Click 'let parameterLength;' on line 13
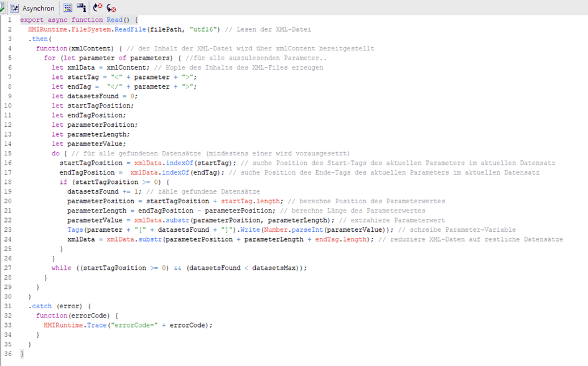 click(91, 134)
